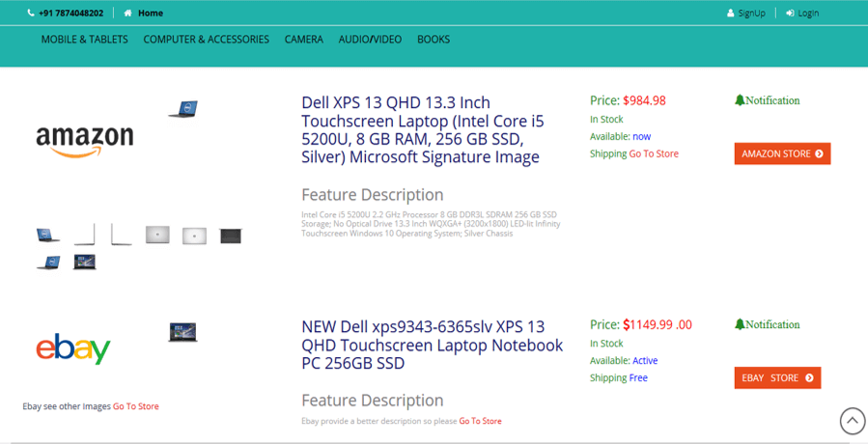Click Go To Store beside Ebay see other Images
Image resolution: width=868 pixels, height=444 pixels.
(x=135, y=406)
